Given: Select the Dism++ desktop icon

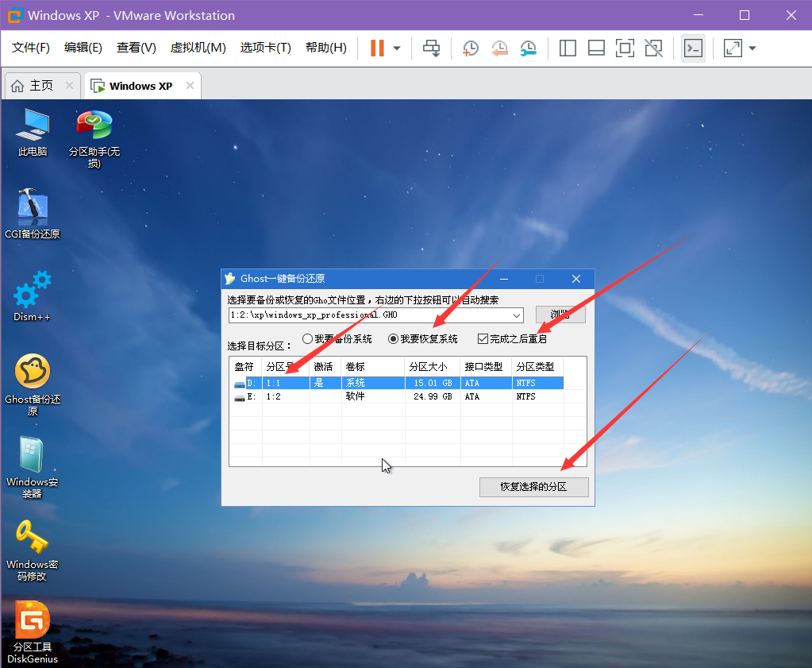Looking at the screenshot, I should 32,296.
